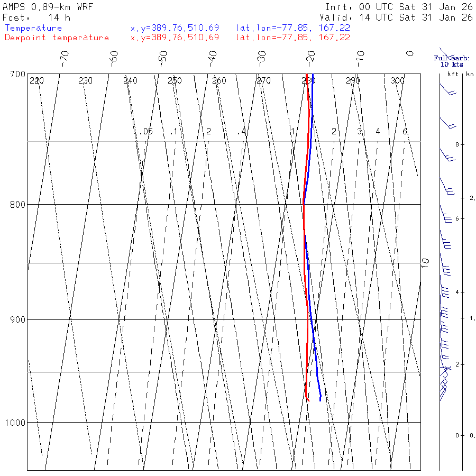Image resolution: width=476 pixels, height=476 pixels.
Task: Click the .1 mixing ratio label
Action: [173, 132]
